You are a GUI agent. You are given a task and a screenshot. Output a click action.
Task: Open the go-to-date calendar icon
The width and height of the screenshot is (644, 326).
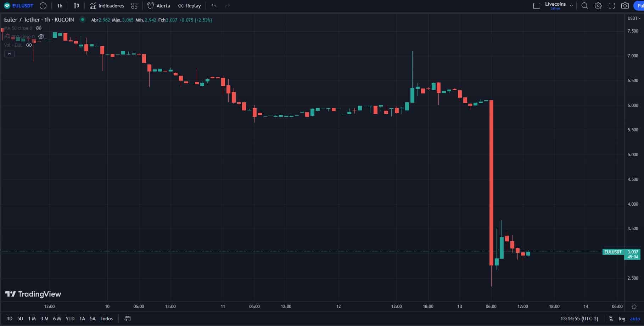click(x=128, y=319)
